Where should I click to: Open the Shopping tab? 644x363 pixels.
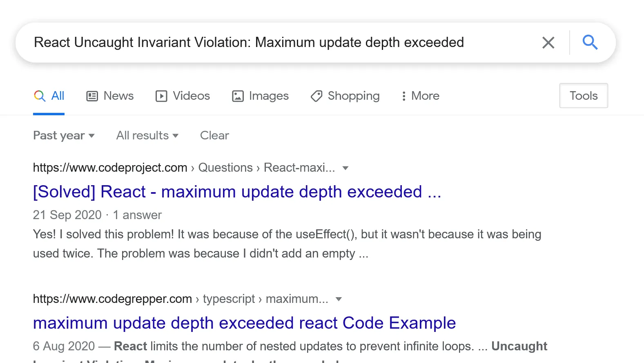(345, 96)
